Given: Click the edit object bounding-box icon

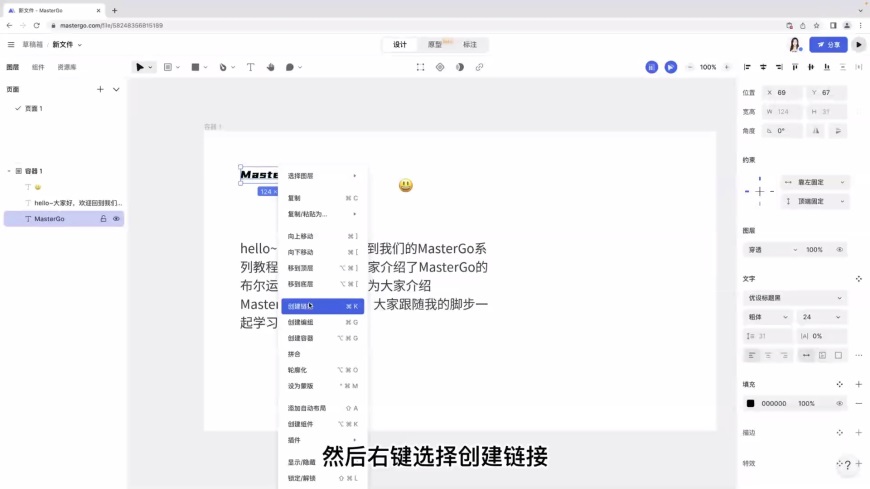Looking at the screenshot, I should click(x=421, y=67).
